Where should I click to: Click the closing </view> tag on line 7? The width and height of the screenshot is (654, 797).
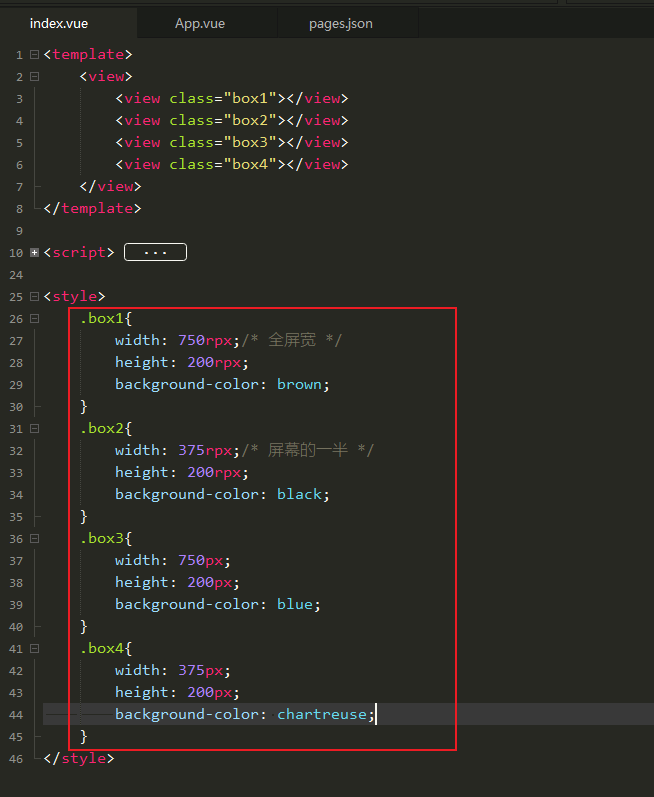[110, 187]
